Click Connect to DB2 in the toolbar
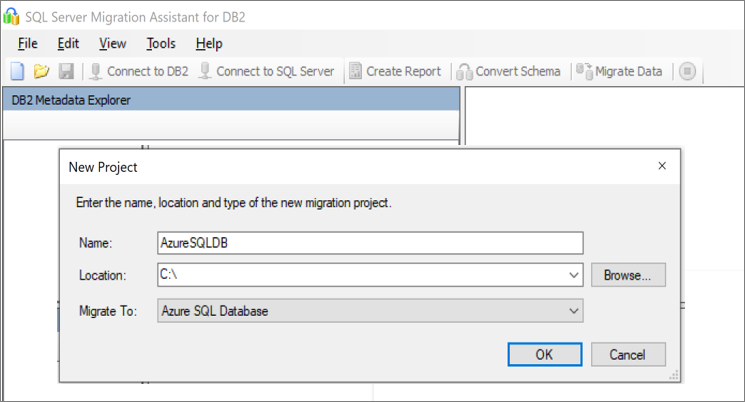This screenshot has width=745, height=402. [138, 71]
